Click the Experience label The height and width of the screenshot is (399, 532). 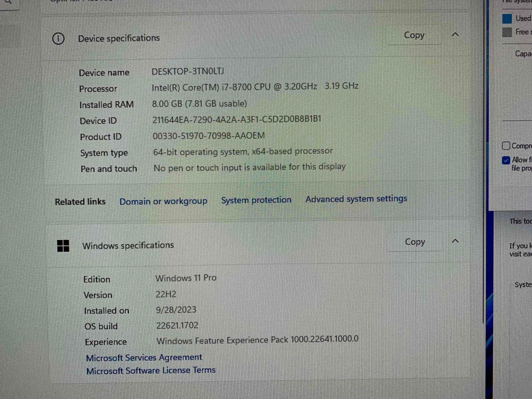point(106,342)
